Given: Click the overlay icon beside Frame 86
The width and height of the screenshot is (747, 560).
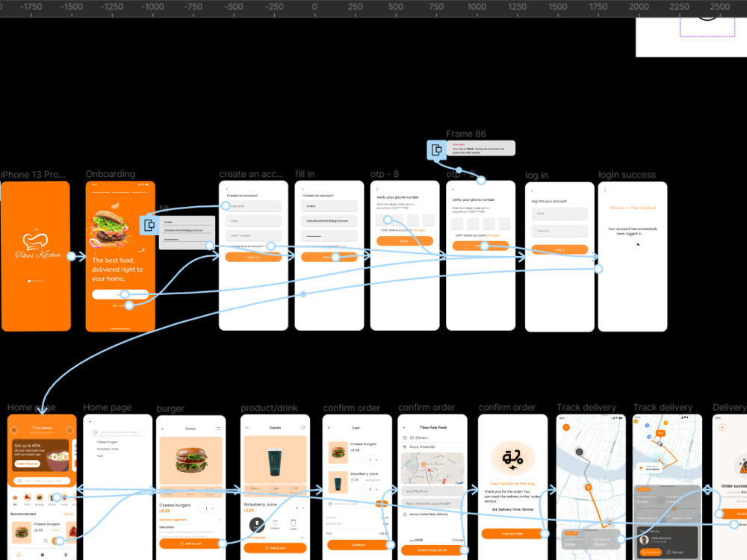Looking at the screenshot, I should tap(436, 150).
